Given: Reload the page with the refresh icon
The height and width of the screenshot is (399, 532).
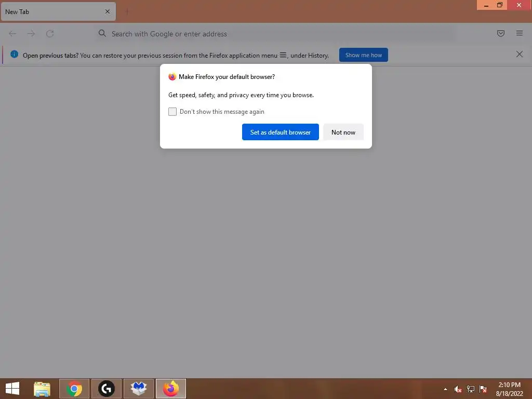Looking at the screenshot, I should point(50,34).
